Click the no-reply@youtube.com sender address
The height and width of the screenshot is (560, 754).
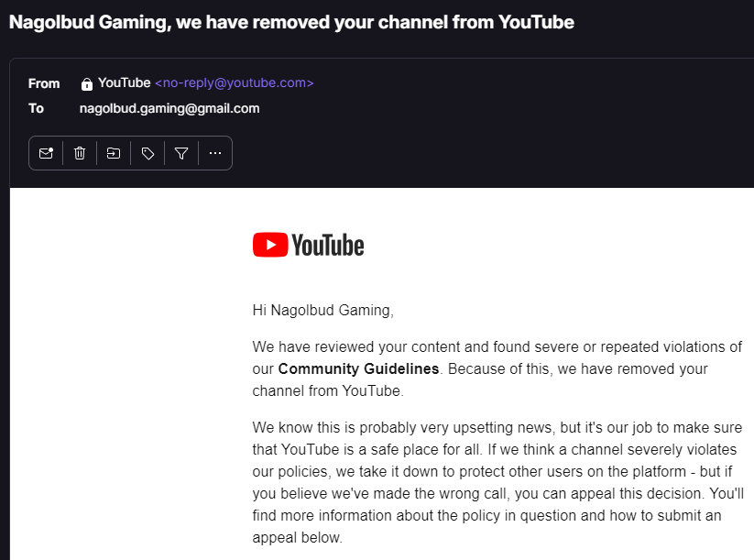click(x=234, y=82)
